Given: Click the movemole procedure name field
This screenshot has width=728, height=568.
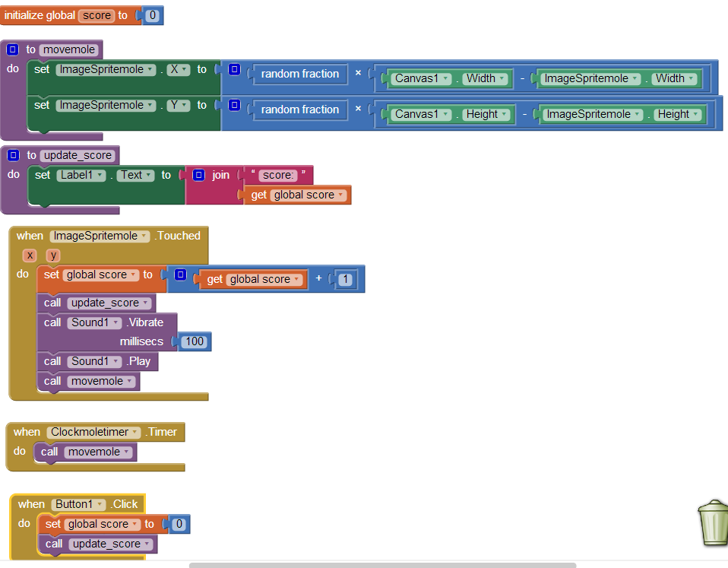Looking at the screenshot, I should [69, 49].
